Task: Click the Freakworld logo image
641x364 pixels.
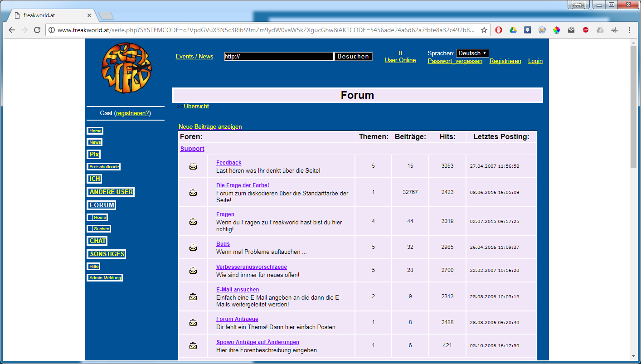Action: 126,68
